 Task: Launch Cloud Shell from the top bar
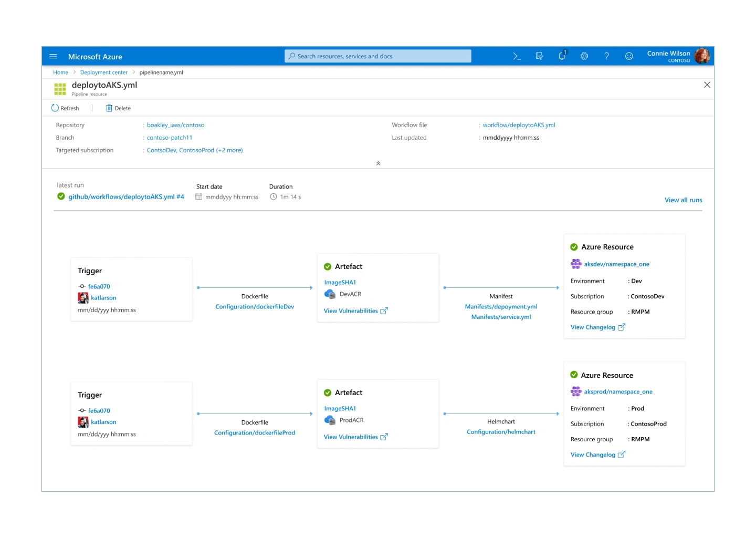517,56
